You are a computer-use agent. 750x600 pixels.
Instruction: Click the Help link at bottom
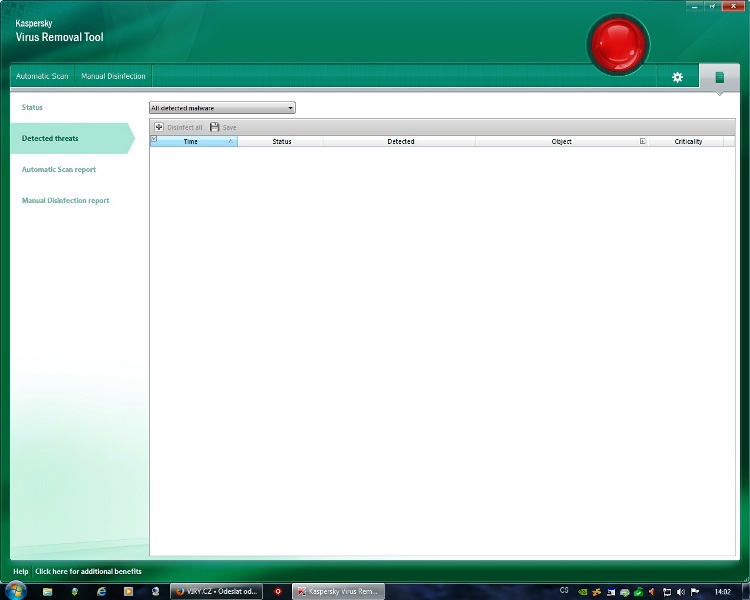(20, 572)
